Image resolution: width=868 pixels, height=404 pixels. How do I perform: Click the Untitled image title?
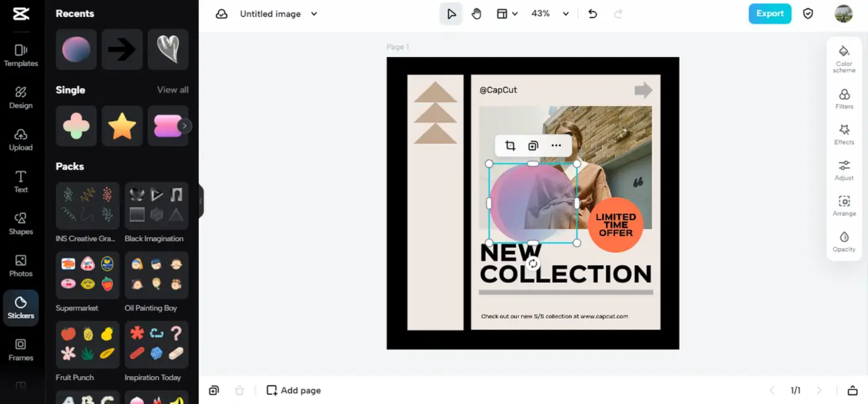tap(270, 14)
